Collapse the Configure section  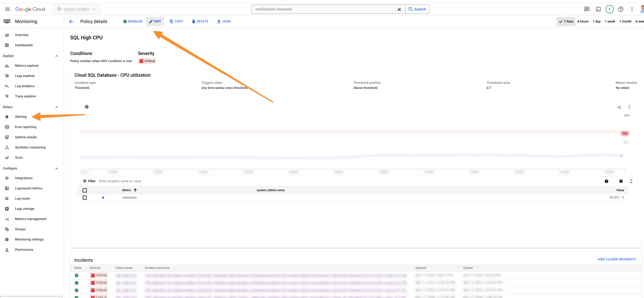tap(57, 168)
